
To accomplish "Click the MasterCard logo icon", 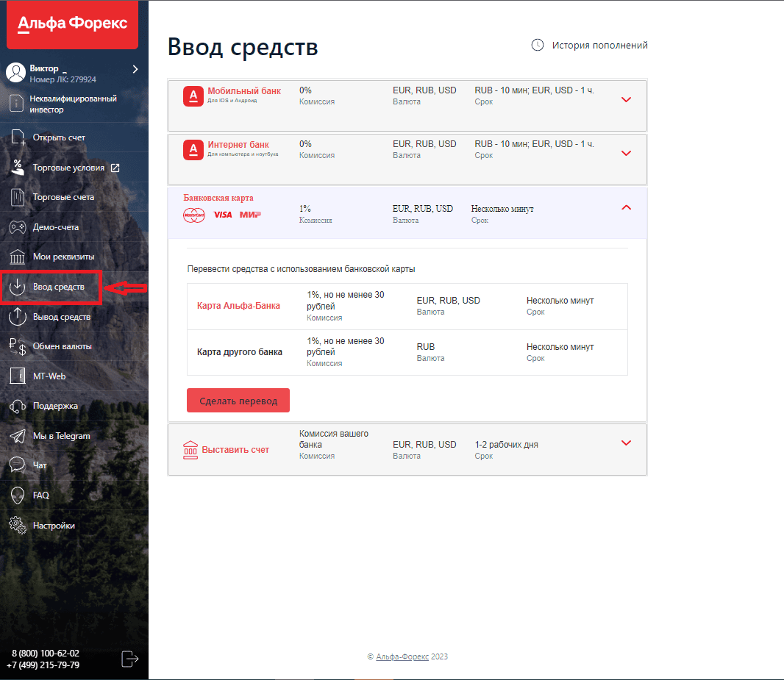I will [194, 215].
